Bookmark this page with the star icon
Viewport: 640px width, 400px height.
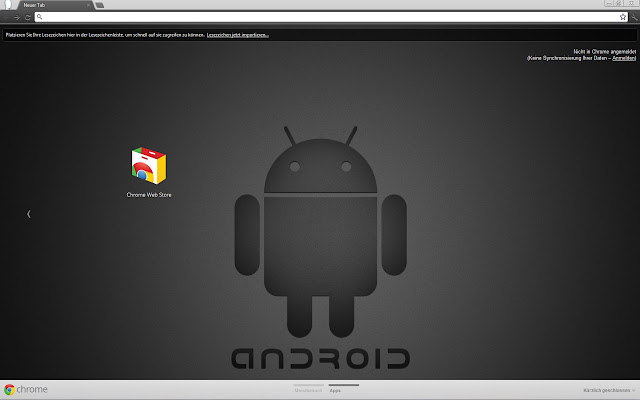click(x=623, y=17)
